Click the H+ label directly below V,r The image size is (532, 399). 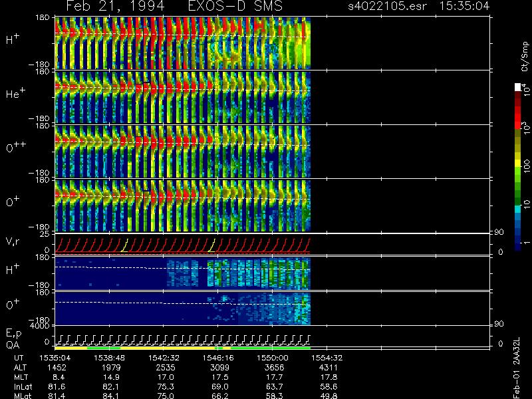click(x=13, y=269)
